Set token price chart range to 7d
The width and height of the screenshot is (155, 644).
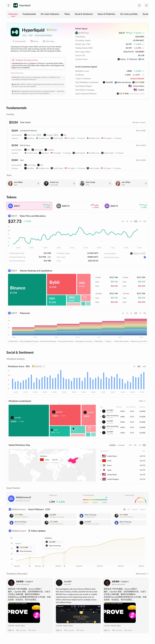coord(140,221)
